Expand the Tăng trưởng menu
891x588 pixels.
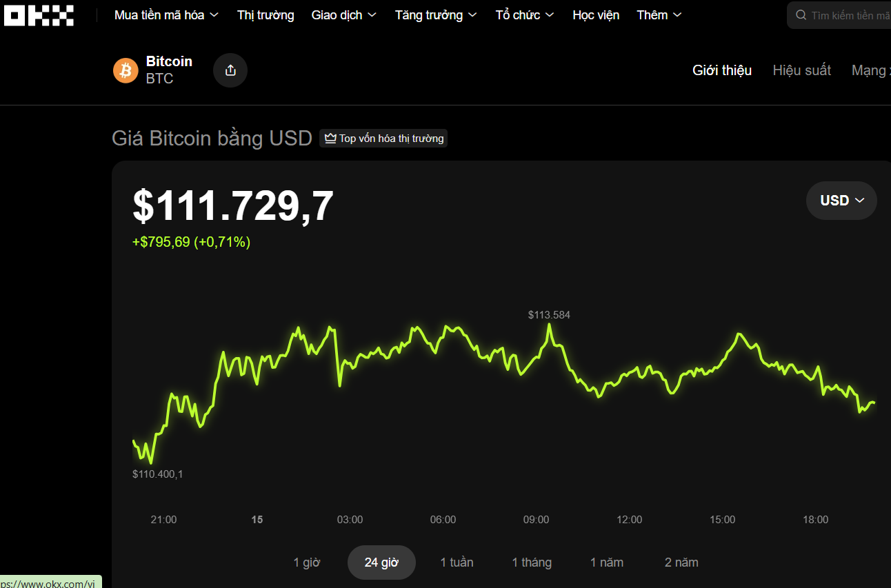click(436, 15)
